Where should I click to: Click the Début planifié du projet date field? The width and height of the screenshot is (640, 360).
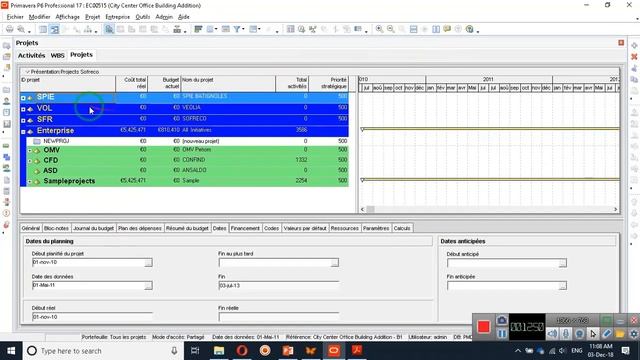coord(88,262)
